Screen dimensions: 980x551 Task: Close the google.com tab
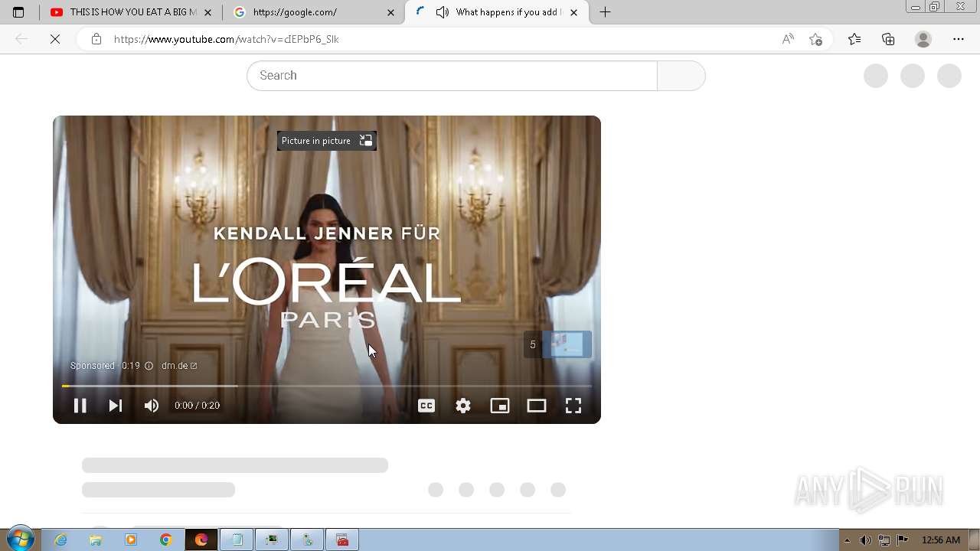[x=391, y=12]
